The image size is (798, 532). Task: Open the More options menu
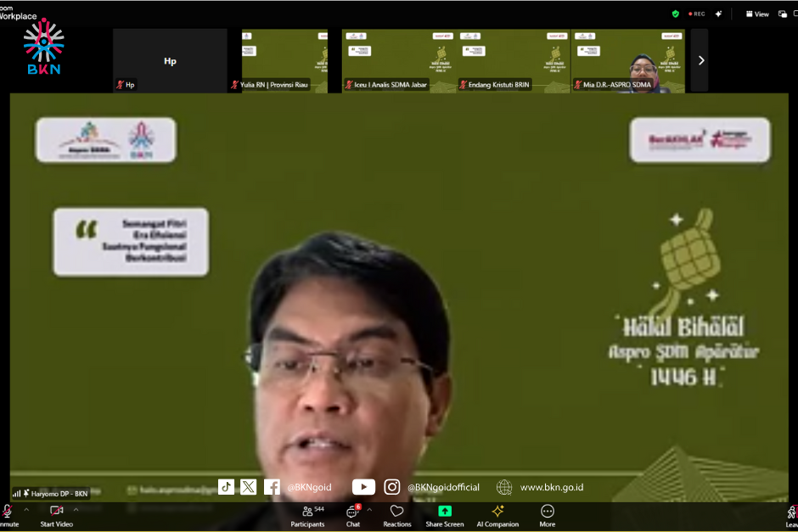(x=548, y=514)
